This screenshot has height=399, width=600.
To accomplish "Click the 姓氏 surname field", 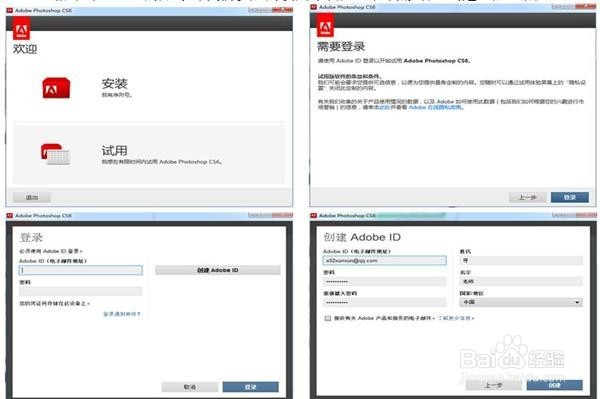I will coord(521,261).
